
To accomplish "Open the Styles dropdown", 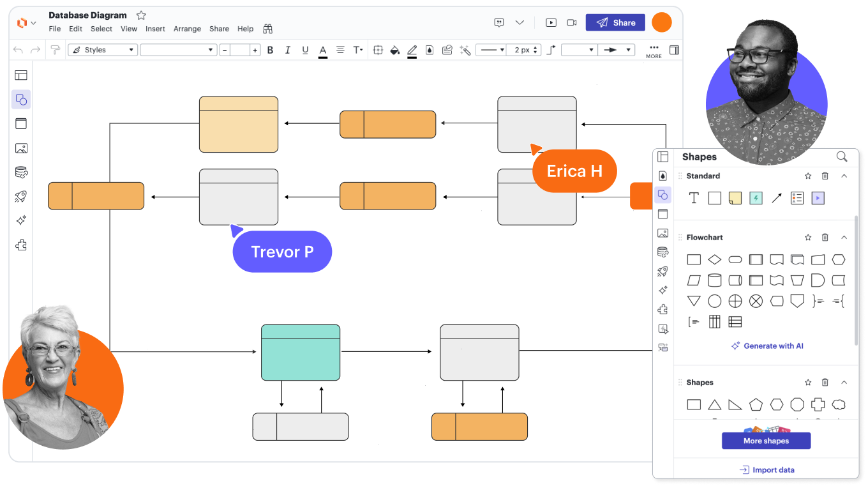I will click(x=103, y=50).
